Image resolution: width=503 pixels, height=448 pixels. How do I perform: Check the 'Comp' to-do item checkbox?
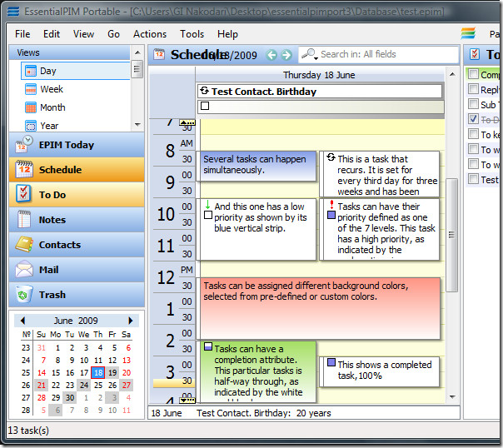473,74
